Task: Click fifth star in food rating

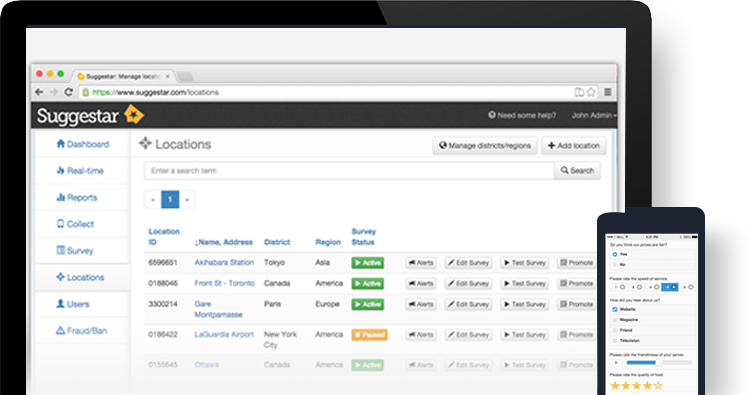Action: pyautogui.click(x=658, y=385)
